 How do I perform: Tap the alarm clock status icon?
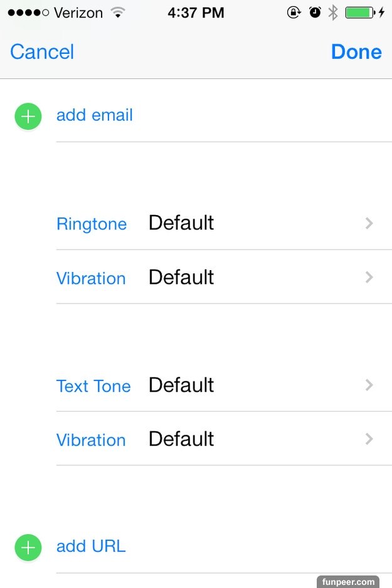tap(315, 13)
